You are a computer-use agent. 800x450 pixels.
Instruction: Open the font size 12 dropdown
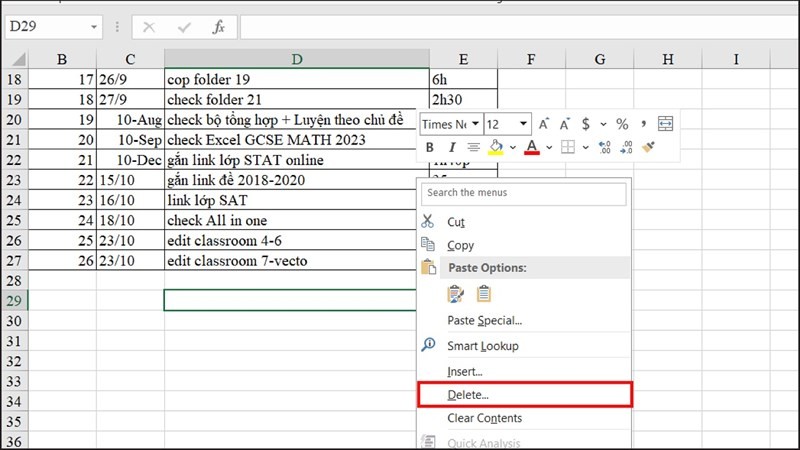click(523, 124)
